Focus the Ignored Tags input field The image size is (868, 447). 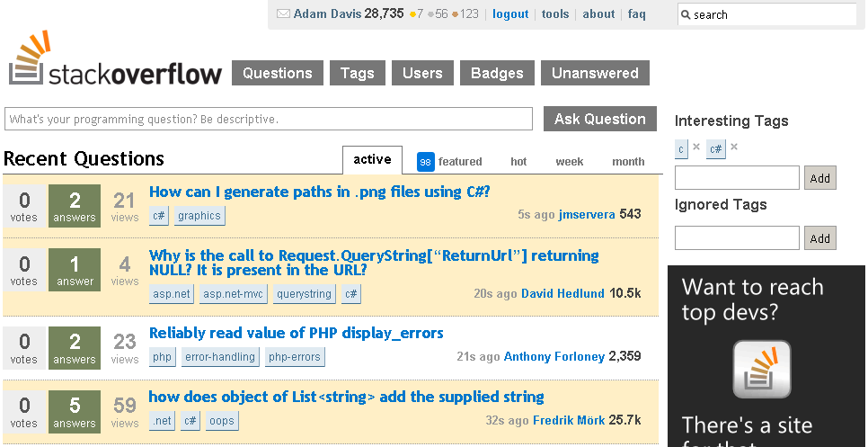point(737,238)
